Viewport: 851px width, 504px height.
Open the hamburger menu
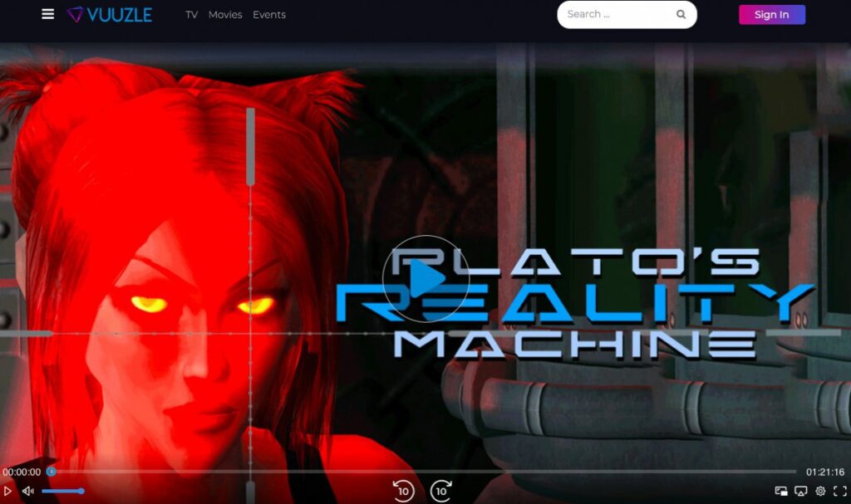pyautogui.click(x=48, y=14)
